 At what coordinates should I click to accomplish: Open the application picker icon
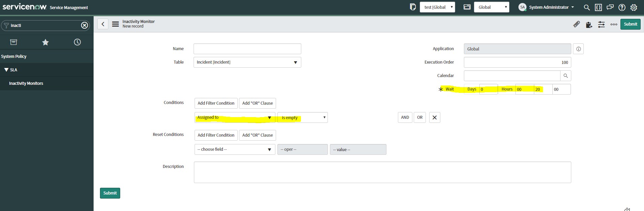click(x=467, y=7)
